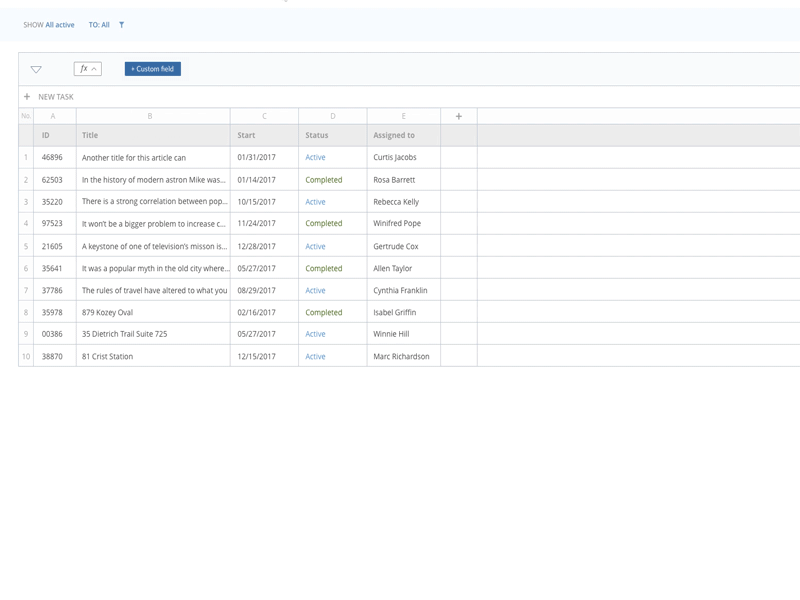The height and width of the screenshot is (600, 800).
Task: Click Completed status for Winifred Pope
Action: click(323, 223)
